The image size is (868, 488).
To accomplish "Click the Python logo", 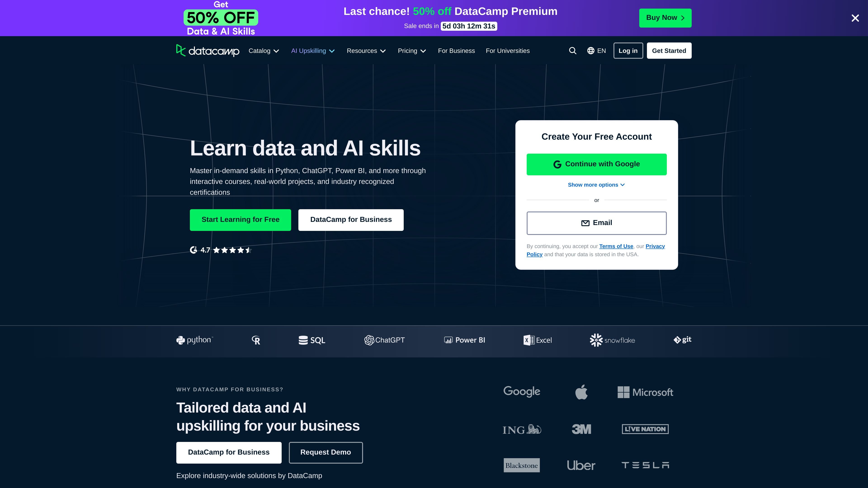I will 195,340.
